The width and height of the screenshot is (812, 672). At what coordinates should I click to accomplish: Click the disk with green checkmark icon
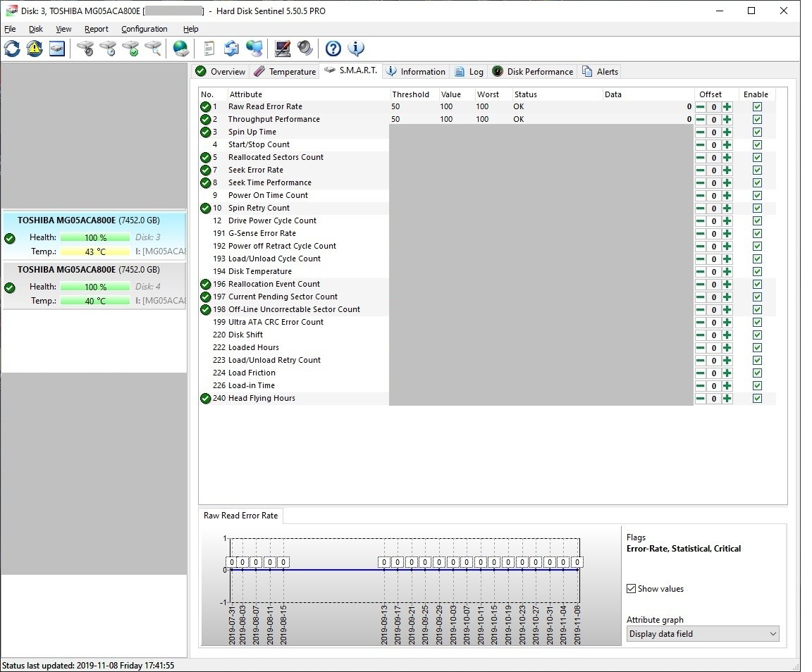pyautogui.click(x=131, y=49)
